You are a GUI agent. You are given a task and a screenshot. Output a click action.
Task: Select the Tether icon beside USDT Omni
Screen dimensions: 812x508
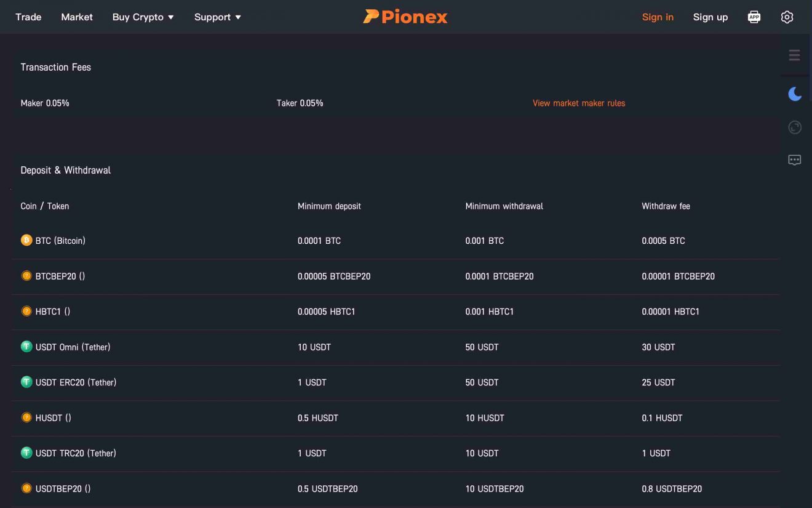coord(26,346)
